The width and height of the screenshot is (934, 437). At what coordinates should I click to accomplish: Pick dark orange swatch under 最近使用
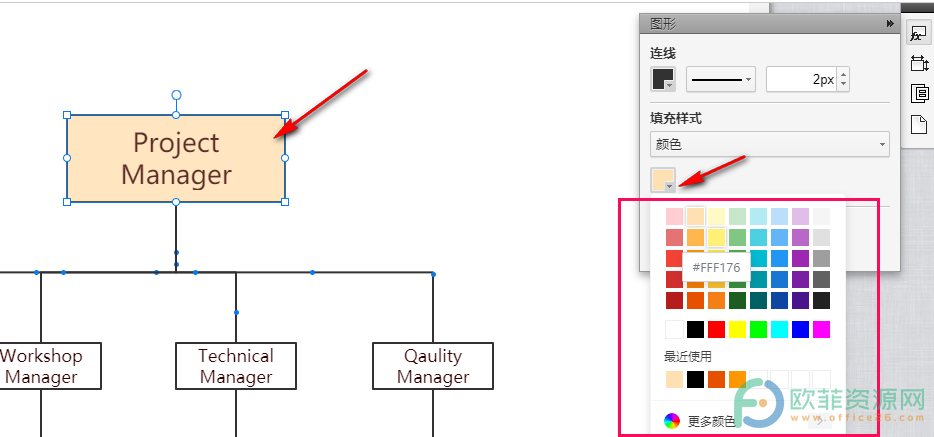[x=717, y=379]
